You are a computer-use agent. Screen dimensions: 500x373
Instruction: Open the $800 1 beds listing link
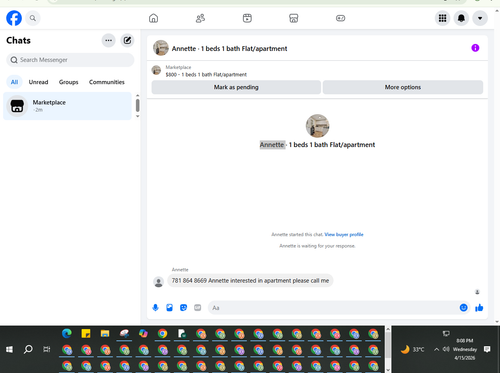[206, 75]
